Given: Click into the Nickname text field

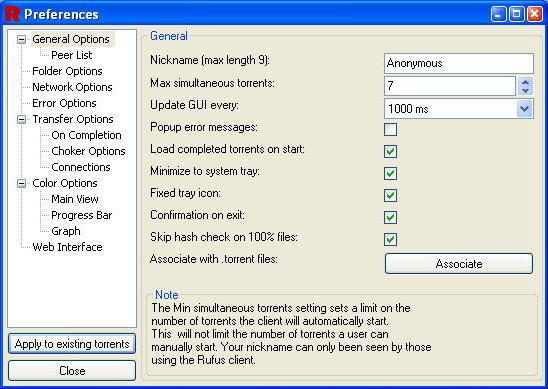Looking at the screenshot, I should tap(459, 63).
